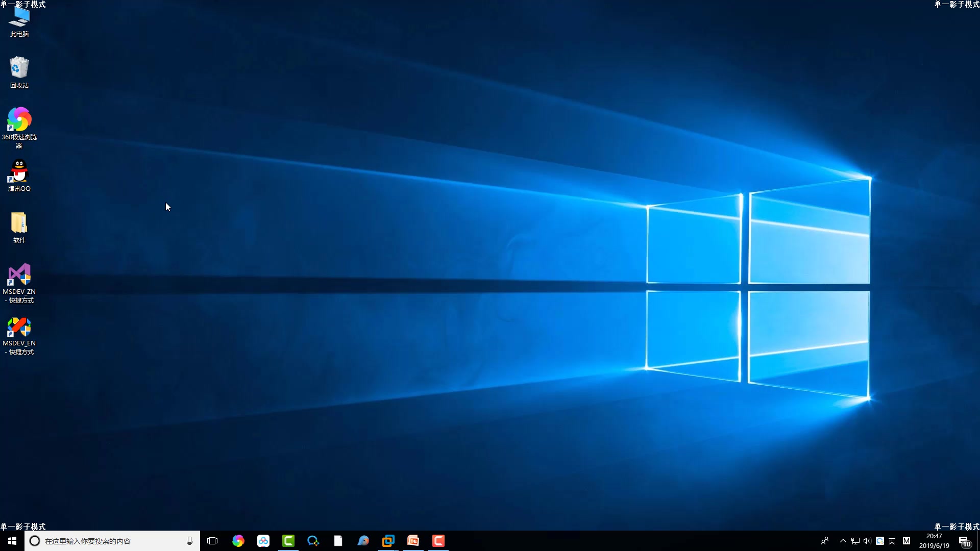Open the clock showing 20:47
Viewport: 980px width, 551px height.
[934, 541]
